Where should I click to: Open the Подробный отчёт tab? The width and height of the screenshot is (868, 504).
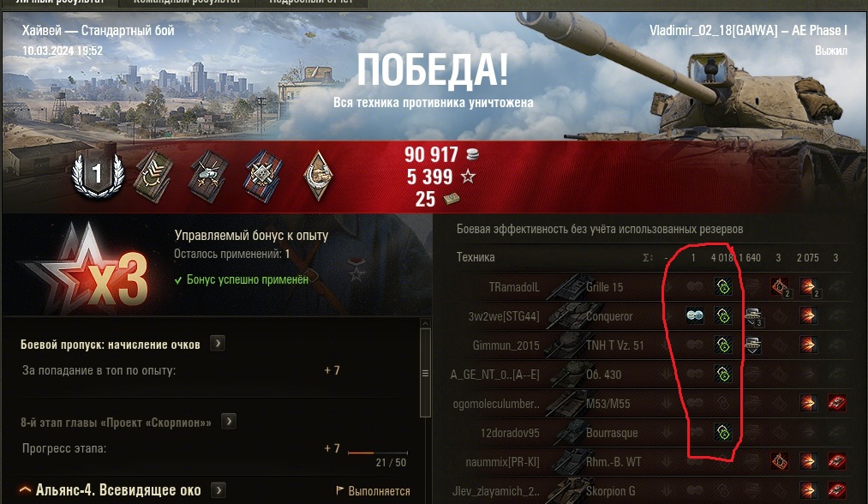311,3
